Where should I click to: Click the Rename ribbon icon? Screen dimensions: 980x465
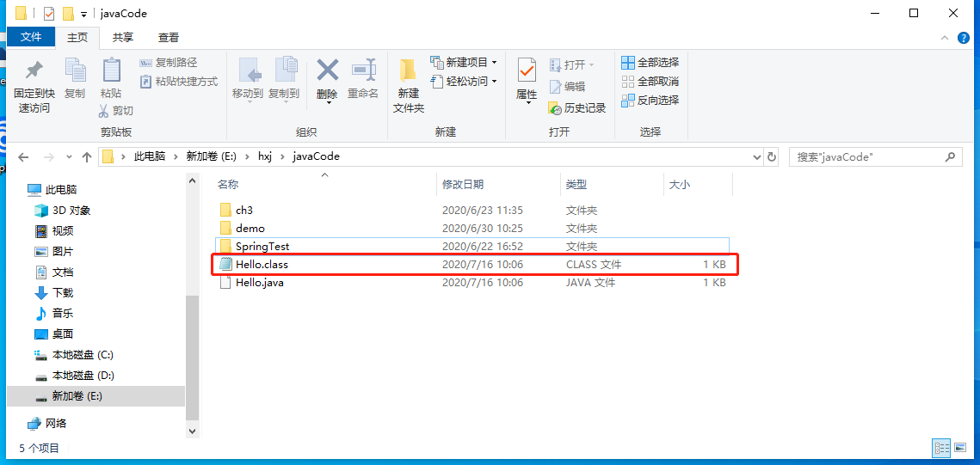tap(363, 80)
